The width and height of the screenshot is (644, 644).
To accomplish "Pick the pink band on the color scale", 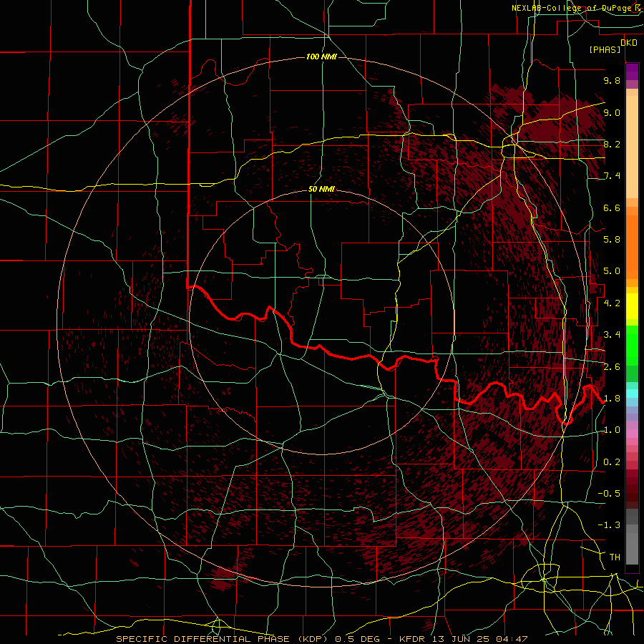I will pos(632,434).
